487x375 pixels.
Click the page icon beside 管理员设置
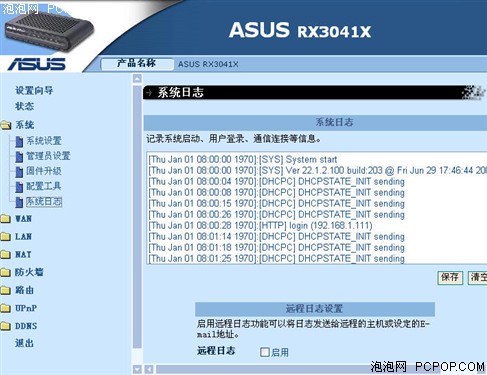tap(19, 156)
